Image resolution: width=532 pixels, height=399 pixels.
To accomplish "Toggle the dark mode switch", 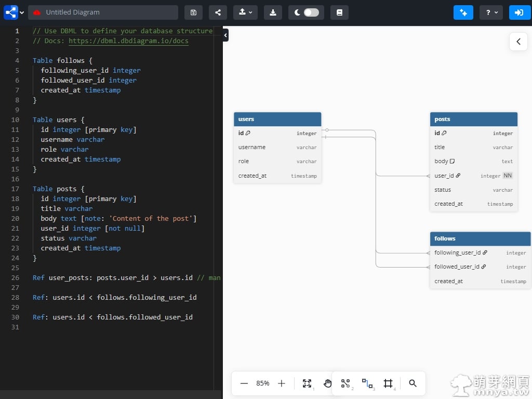I will [311, 12].
